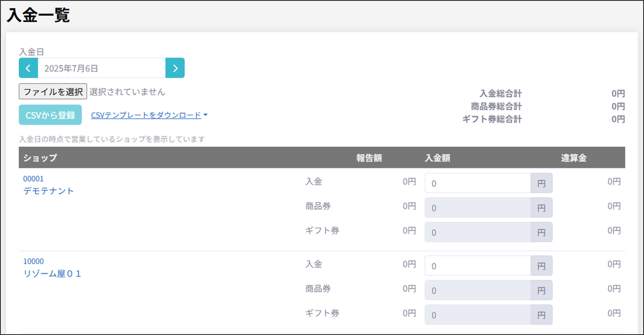Click the 入金額 column header
The image size is (644, 335).
(x=437, y=158)
